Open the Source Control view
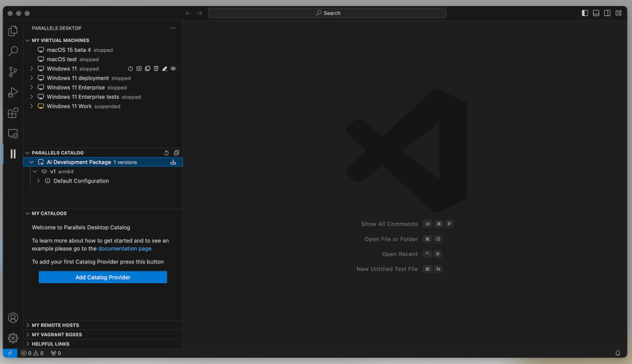 tap(12, 72)
